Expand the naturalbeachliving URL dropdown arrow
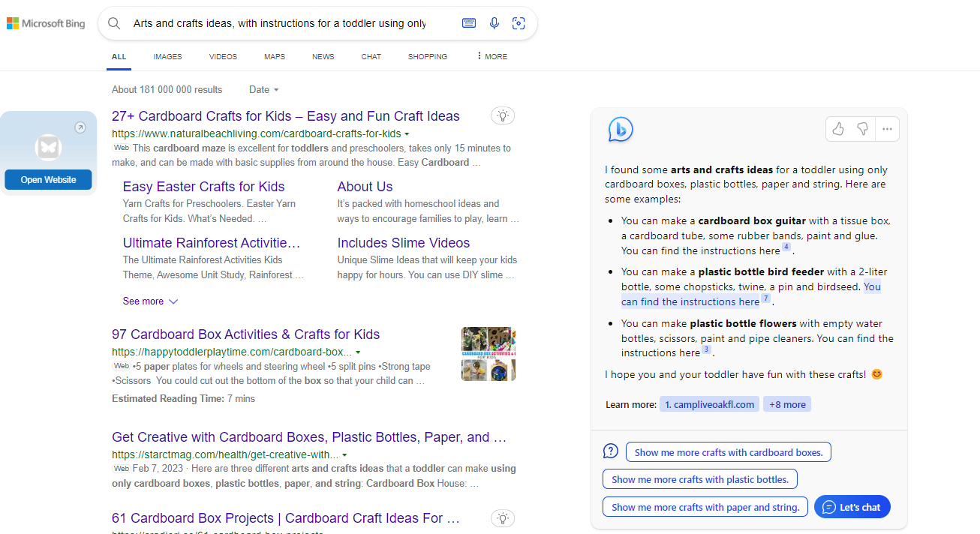This screenshot has height=534, width=980. click(x=407, y=134)
